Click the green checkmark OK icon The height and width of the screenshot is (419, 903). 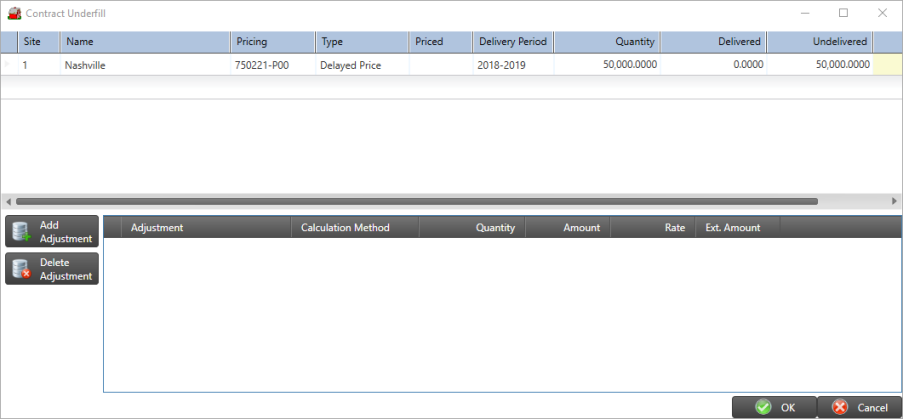[763, 407]
